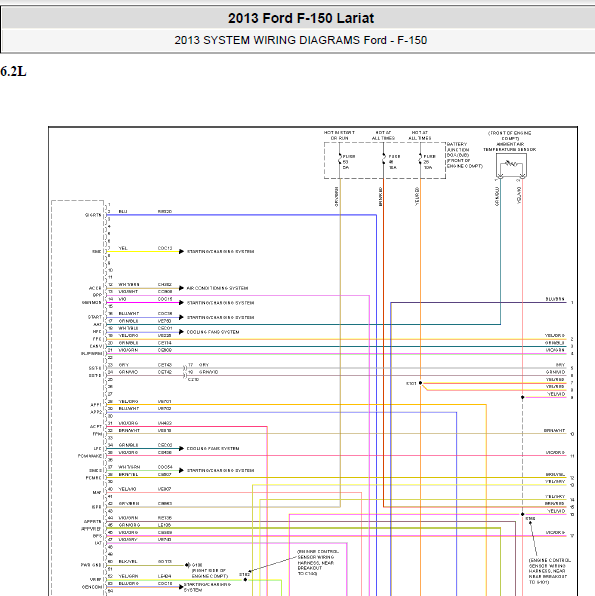
Task: Click 'COOLING FANS SYSTEM' beside the WHT/BLU pin 18 wire
Action: tap(213, 332)
